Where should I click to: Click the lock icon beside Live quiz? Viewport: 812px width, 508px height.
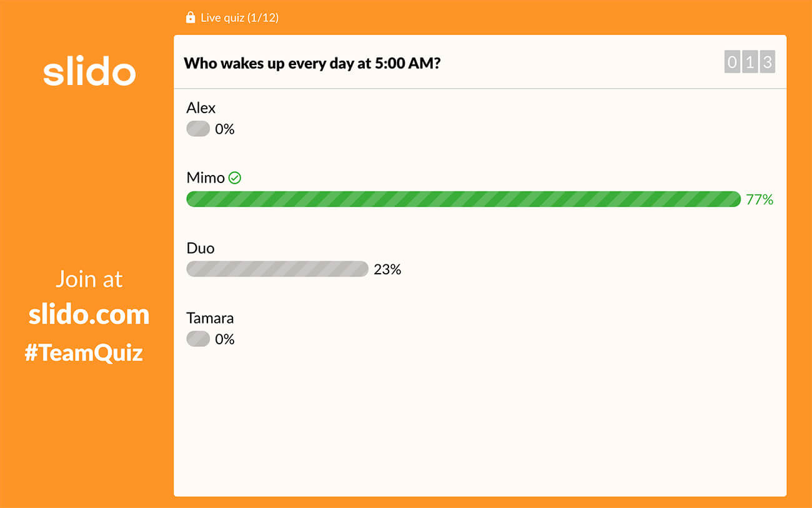(191, 17)
